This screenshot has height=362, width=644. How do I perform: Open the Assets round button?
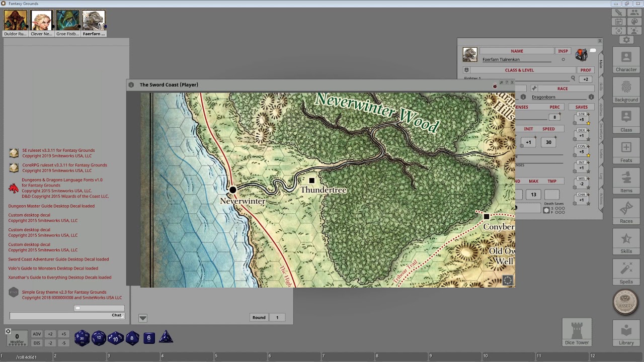(625, 302)
